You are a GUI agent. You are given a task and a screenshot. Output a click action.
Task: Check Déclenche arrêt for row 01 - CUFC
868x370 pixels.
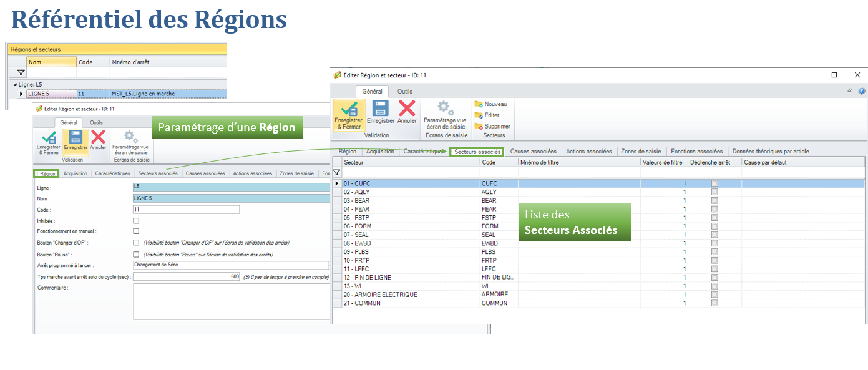click(x=714, y=183)
